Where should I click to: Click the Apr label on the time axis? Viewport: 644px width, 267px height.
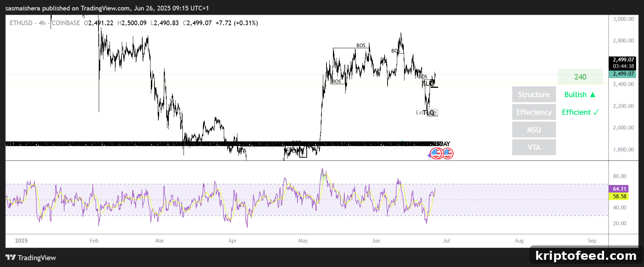[233, 241]
